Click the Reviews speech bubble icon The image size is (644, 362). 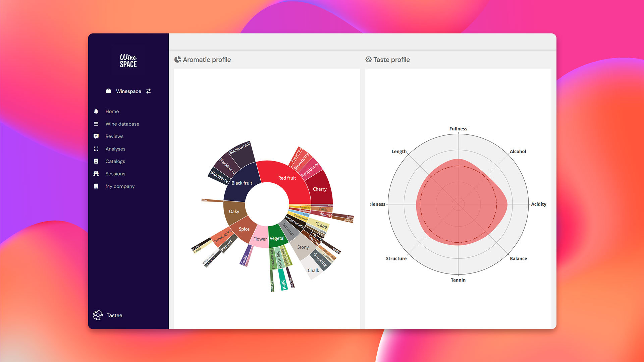(96, 136)
